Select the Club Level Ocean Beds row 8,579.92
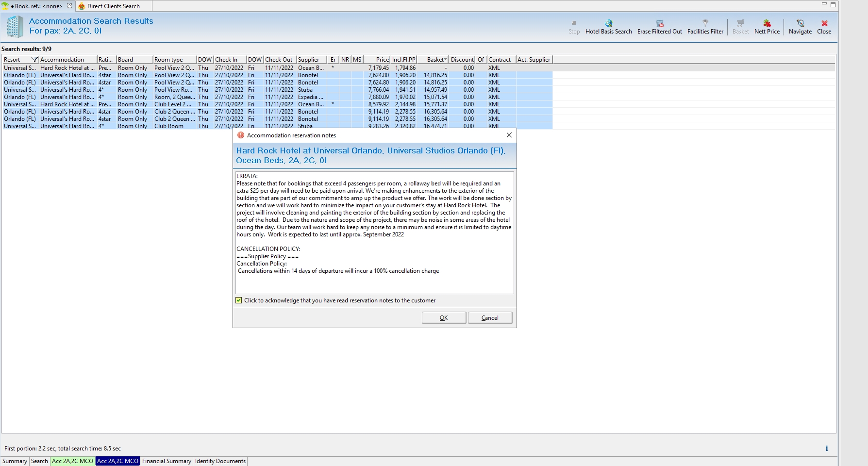The width and height of the screenshot is (868, 466). point(277,104)
